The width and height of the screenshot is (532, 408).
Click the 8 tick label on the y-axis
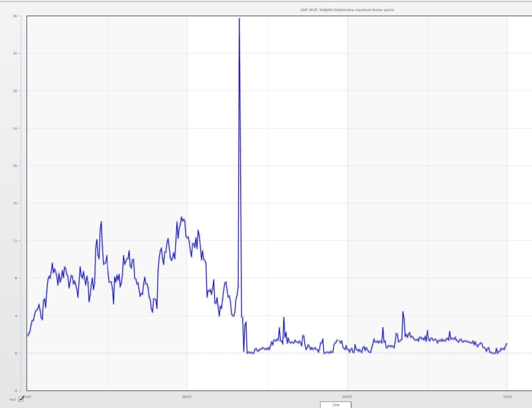pyautogui.click(x=16, y=278)
